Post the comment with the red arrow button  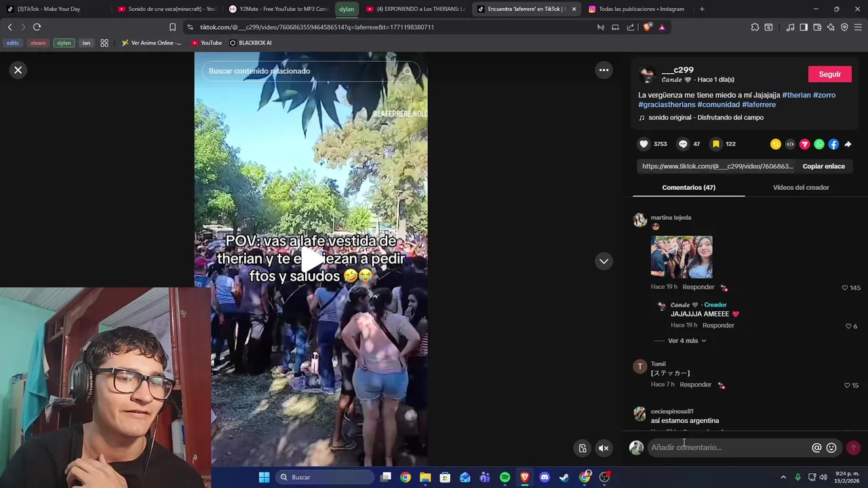click(x=853, y=447)
